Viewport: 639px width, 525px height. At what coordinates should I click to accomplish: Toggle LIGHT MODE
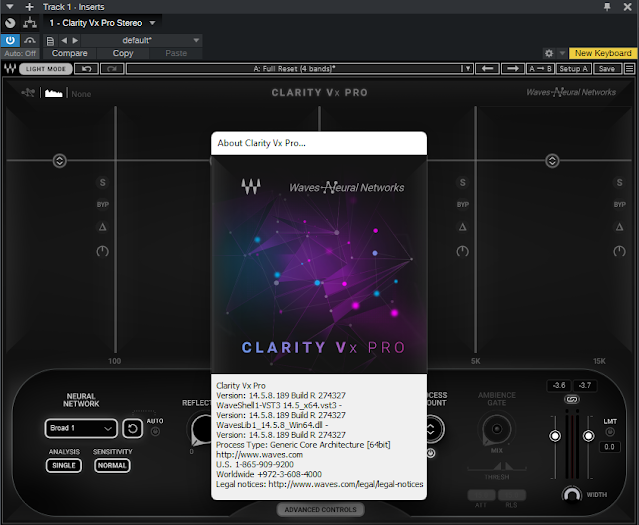coord(46,69)
